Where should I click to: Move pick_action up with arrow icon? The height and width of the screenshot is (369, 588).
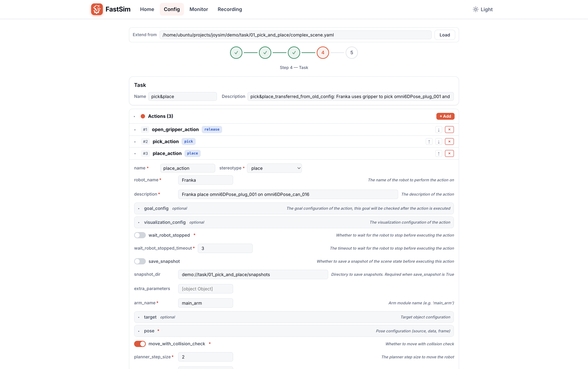click(x=429, y=142)
